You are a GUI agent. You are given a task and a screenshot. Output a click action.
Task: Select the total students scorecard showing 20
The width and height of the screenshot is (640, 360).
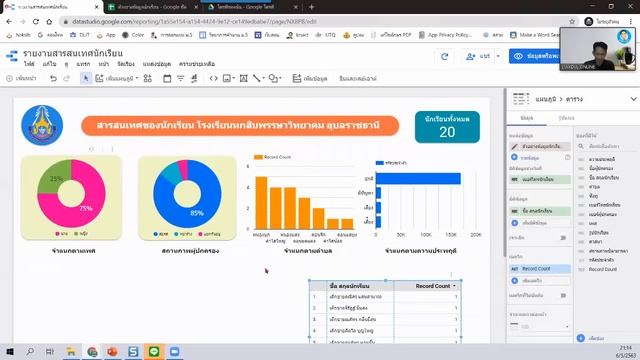447,127
